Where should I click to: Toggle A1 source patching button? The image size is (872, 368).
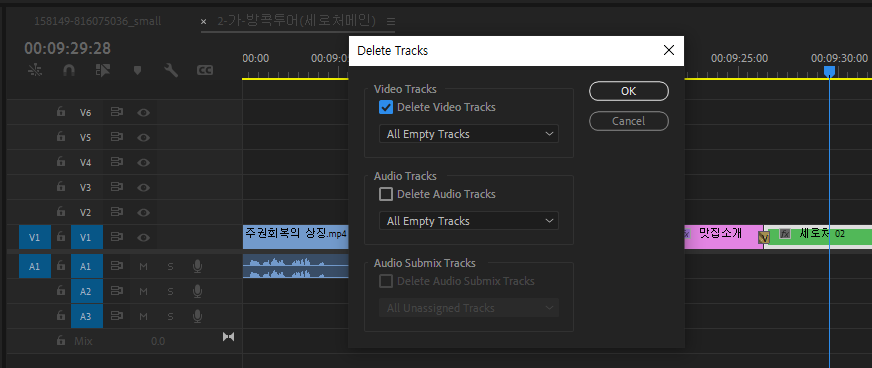[x=35, y=266]
